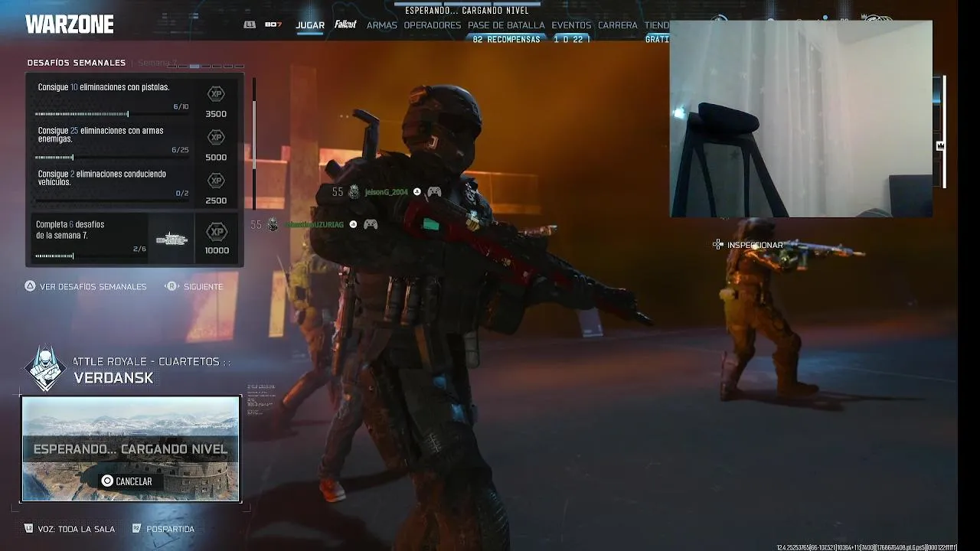980x551 pixels.
Task: Click the Verdansk map thumbnail
Action: point(131,448)
